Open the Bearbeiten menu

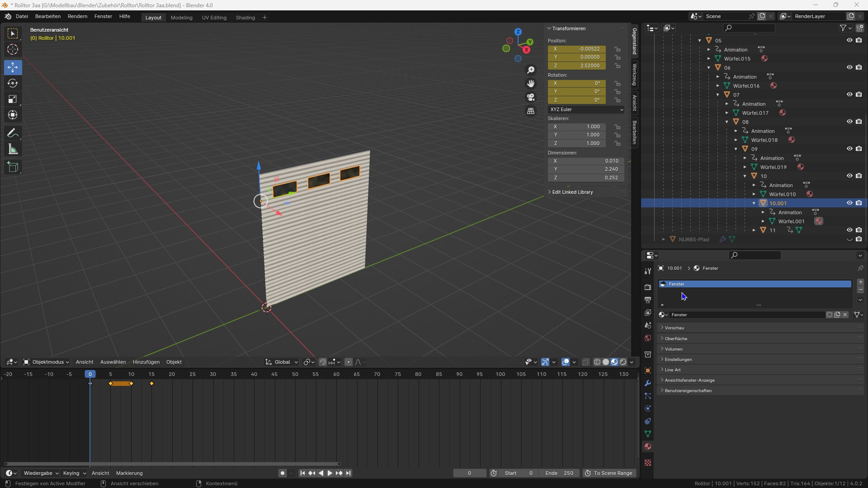click(48, 16)
